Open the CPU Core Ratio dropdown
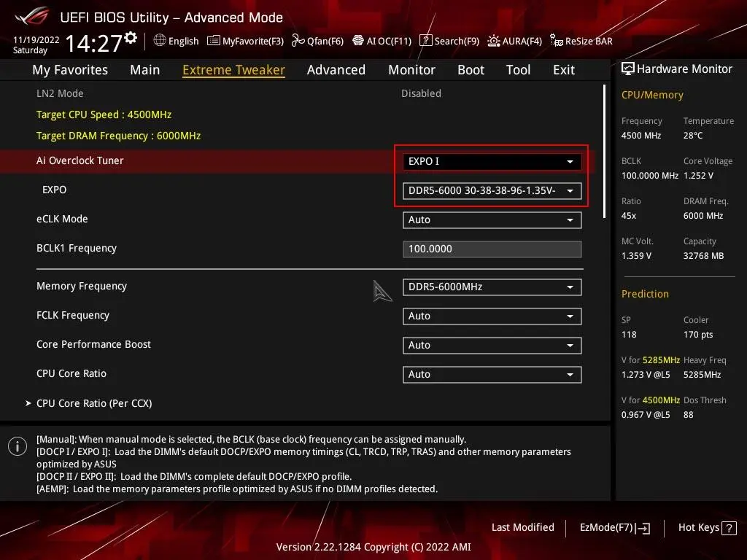Viewport: 747px width, 560px height. [x=492, y=374]
